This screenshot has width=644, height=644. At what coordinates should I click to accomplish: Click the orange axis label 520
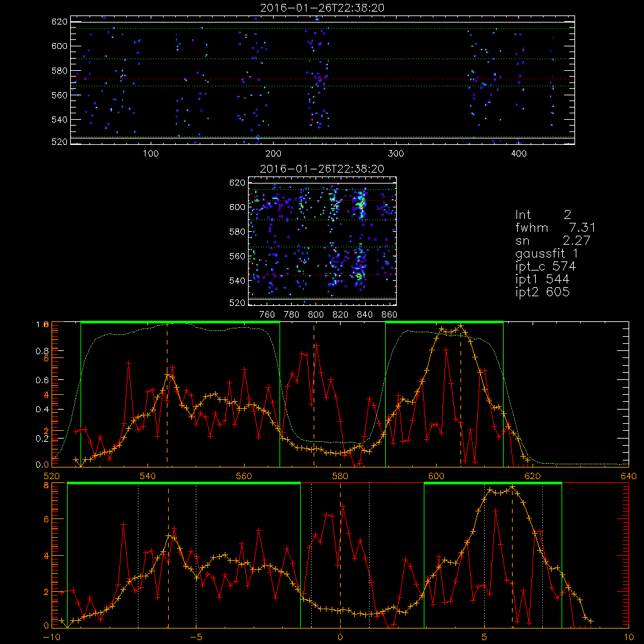click(52, 476)
